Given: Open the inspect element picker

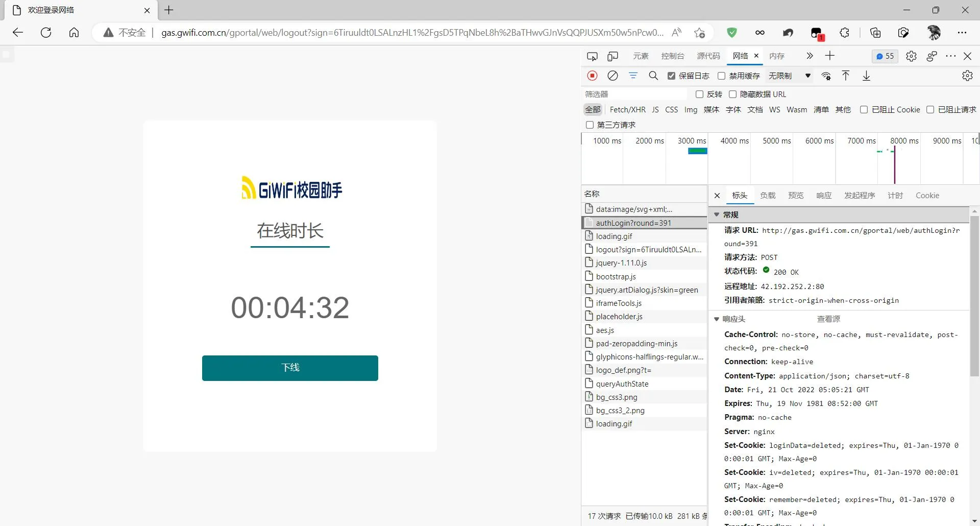Looking at the screenshot, I should 592,56.
